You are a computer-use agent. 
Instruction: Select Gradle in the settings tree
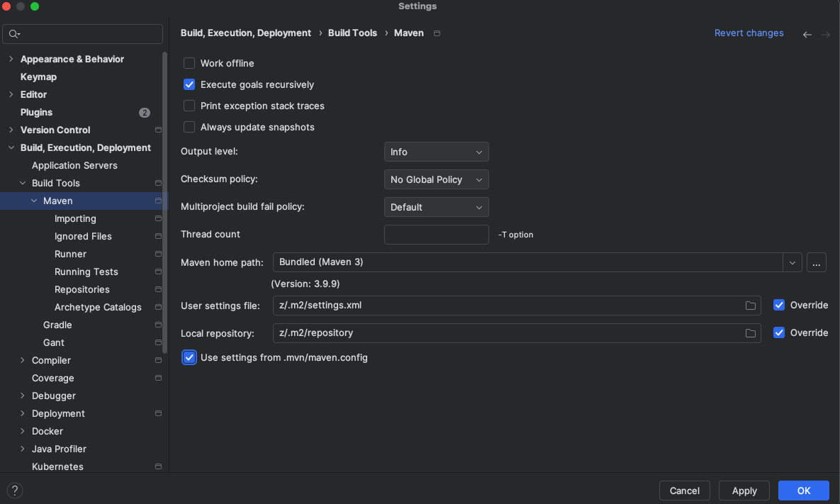pyautogui.click(x=57, y=325)
